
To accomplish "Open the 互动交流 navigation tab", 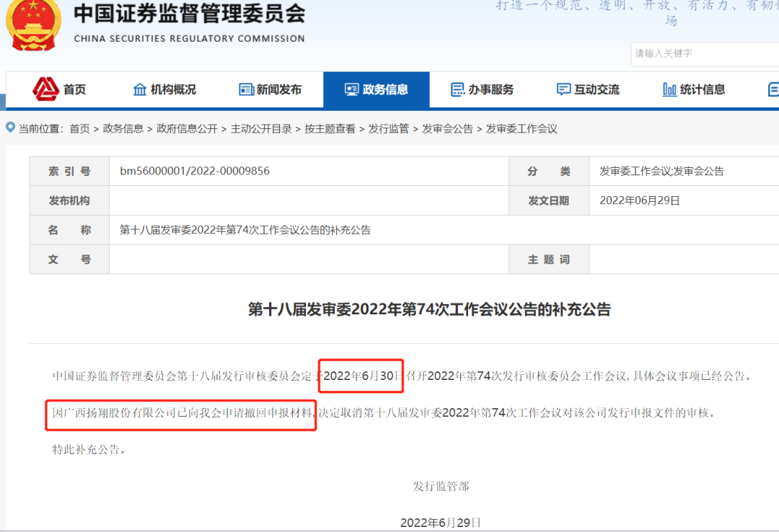I will coord(588,89).
